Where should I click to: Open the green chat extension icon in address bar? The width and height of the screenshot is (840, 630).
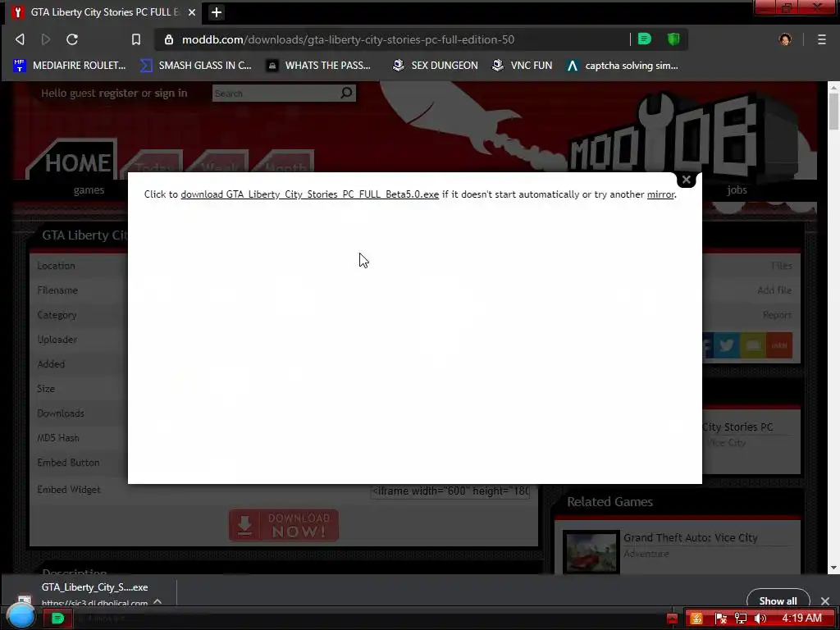(645, 39)
